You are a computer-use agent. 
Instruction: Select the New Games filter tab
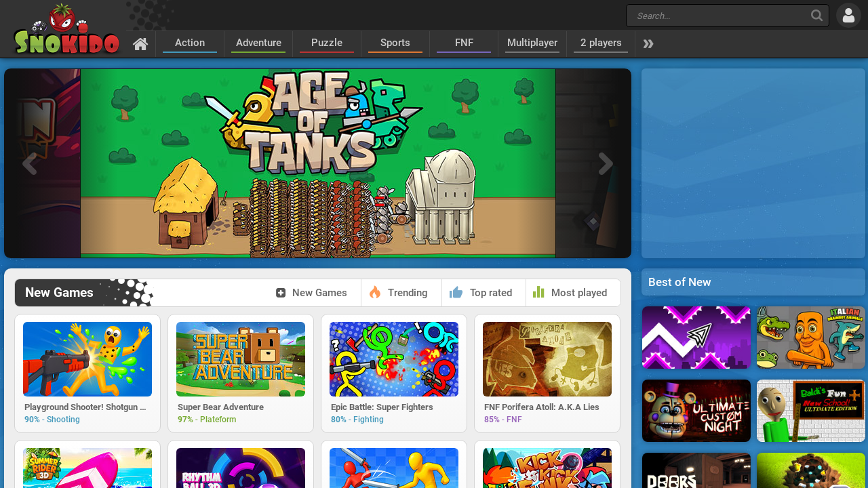[312, 293]
